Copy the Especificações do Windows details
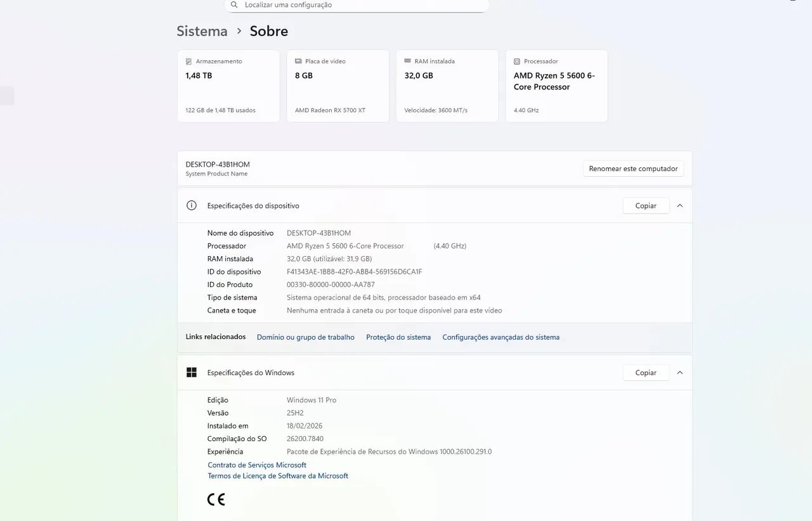The width and height of the screenshot is (812, 521). coord(646,373)
